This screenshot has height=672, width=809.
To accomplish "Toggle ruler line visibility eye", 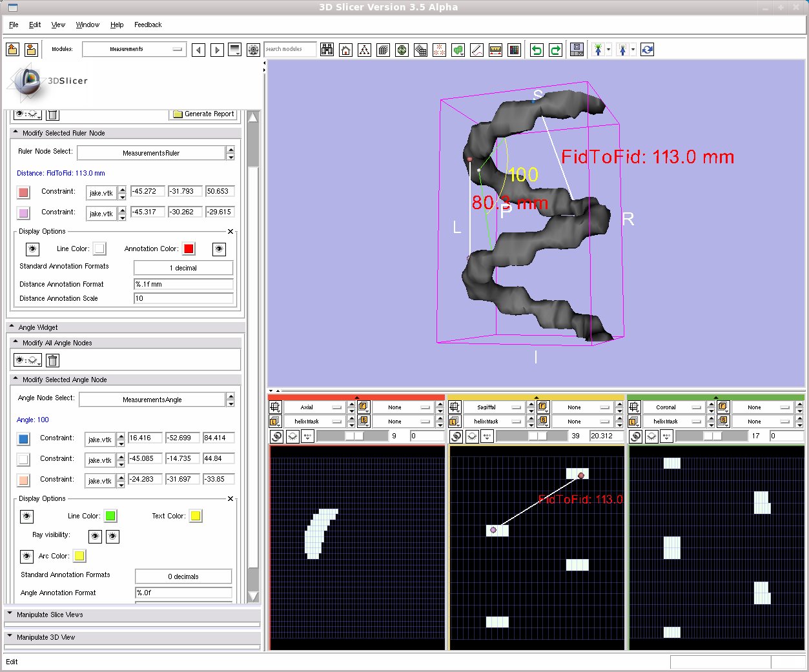I will pyautogui.click(x=32, y=249).
